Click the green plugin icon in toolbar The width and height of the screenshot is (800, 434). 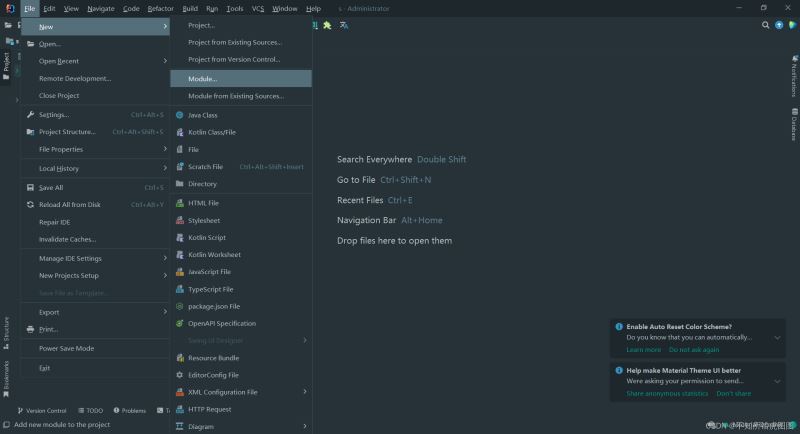[328, 25]
